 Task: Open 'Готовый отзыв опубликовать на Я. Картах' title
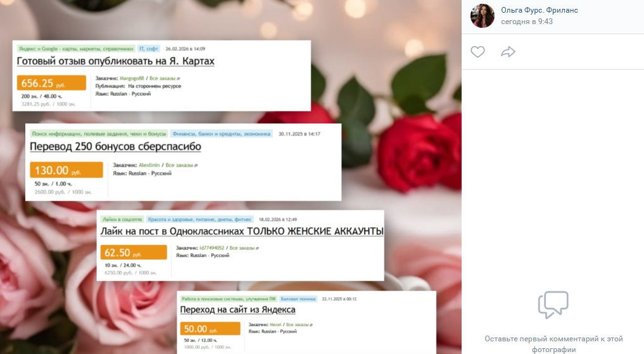click(x=115, y=61)
